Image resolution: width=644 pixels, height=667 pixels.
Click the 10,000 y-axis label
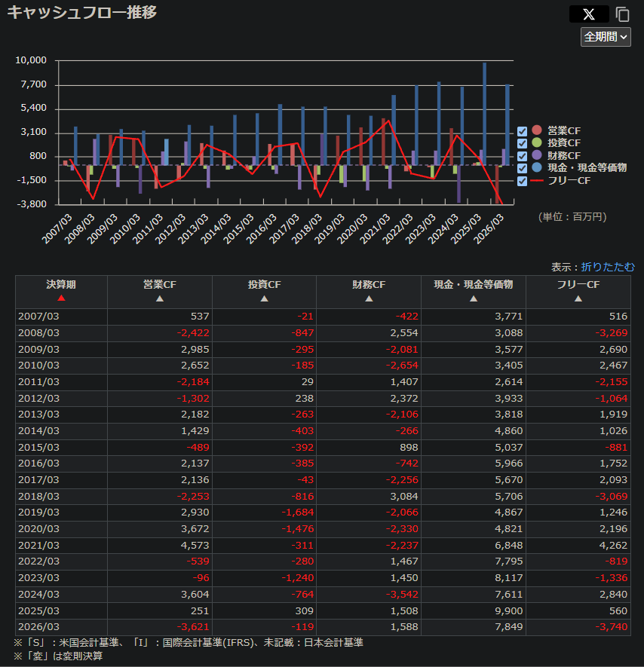pyautogui.click(x=31, y=60)
